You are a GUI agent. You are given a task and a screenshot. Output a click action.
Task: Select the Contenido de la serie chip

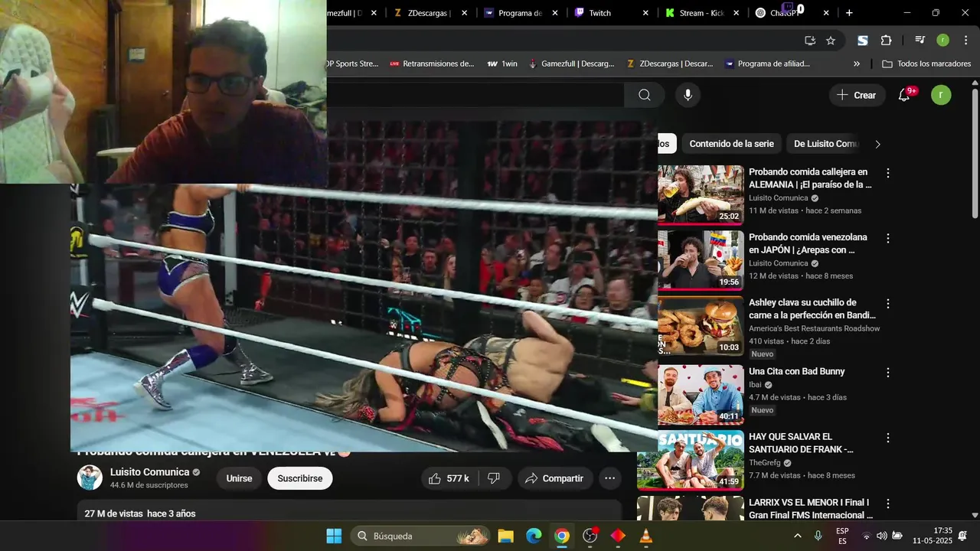[731, 144]
